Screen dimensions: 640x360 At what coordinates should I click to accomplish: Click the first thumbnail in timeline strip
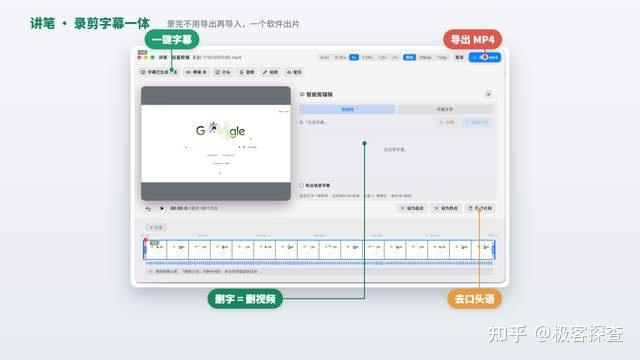156,249
